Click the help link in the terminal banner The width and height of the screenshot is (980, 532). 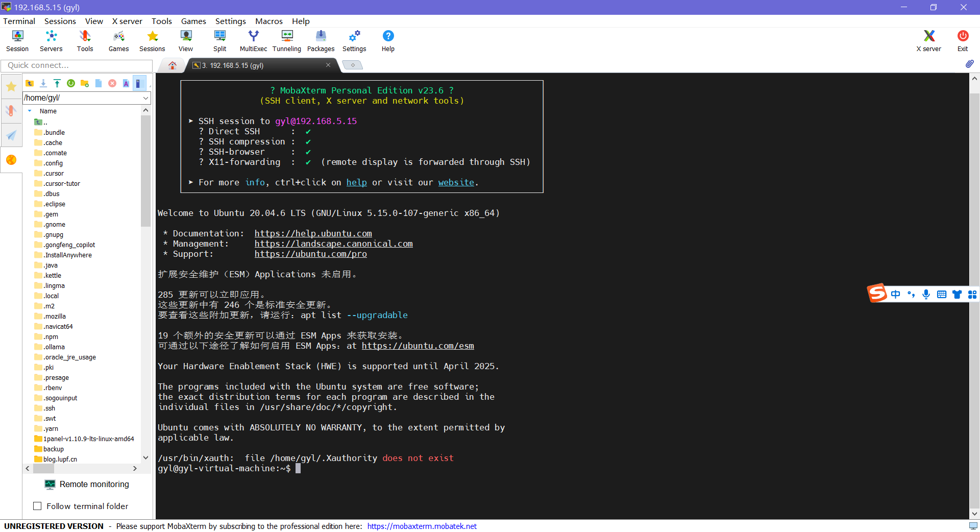(356, 182)
